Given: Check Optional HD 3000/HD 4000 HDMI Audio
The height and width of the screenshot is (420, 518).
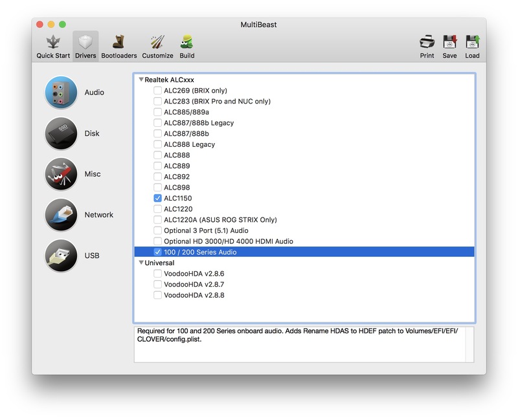Looking at the screenshot, I should point(157,241).
